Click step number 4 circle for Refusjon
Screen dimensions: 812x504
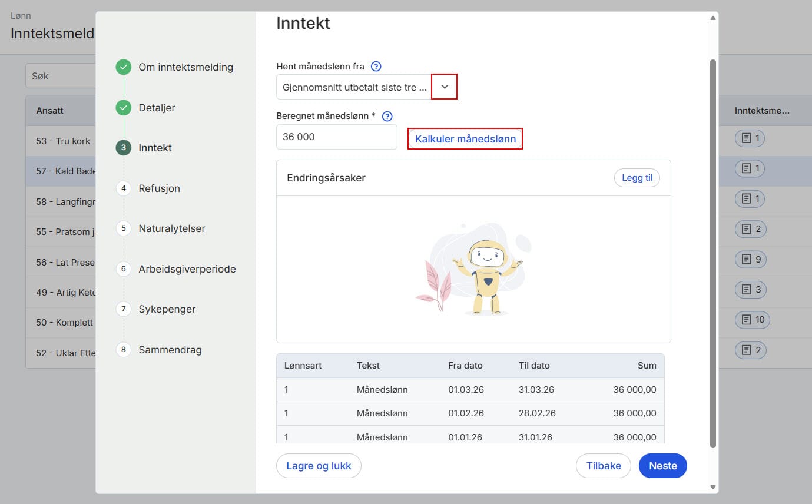124,188
